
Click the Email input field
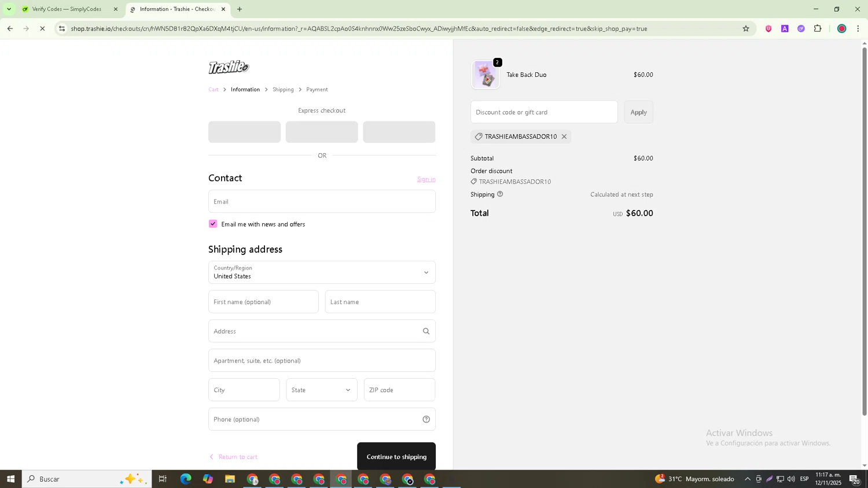[322, 201]
